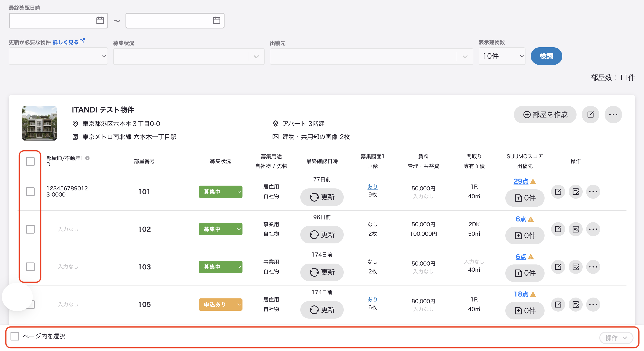Click edit building icon for ITANDI テスト物件

coord(591,115)
